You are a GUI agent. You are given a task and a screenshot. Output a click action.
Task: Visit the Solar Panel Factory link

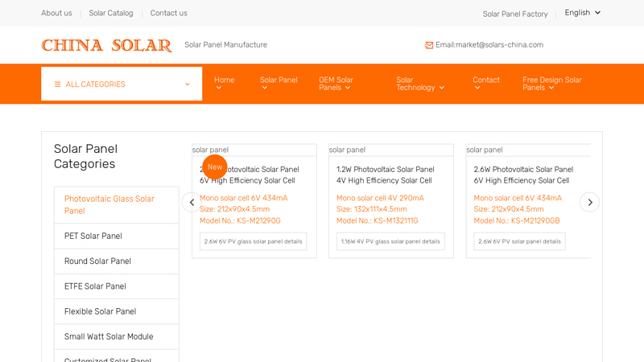[x=515, y=14]
